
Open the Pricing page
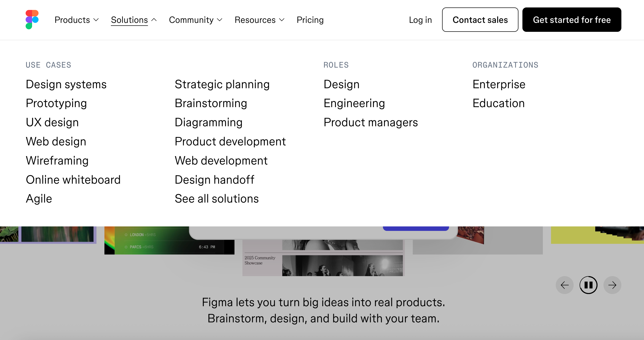tap(310, 20)
